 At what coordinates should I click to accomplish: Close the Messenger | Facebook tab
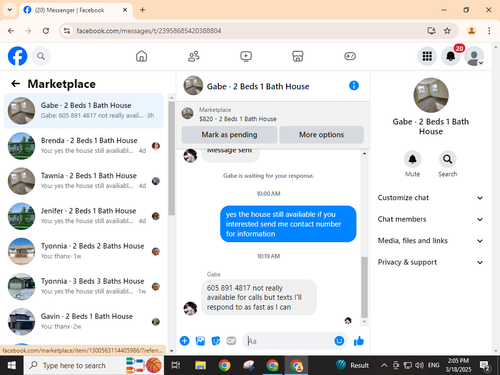click(x=125, y=10)
